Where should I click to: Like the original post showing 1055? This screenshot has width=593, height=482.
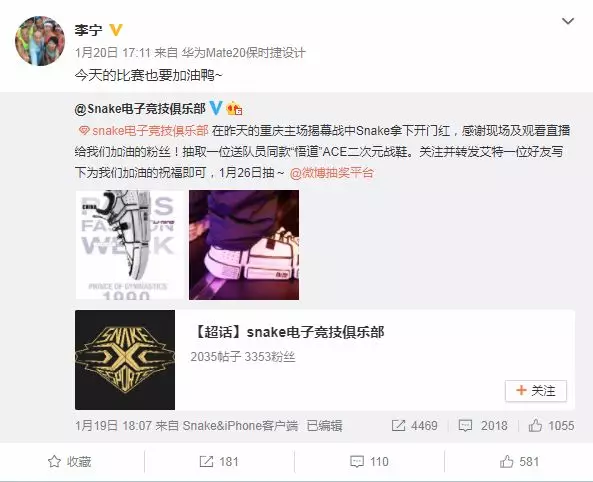point(551,426)
